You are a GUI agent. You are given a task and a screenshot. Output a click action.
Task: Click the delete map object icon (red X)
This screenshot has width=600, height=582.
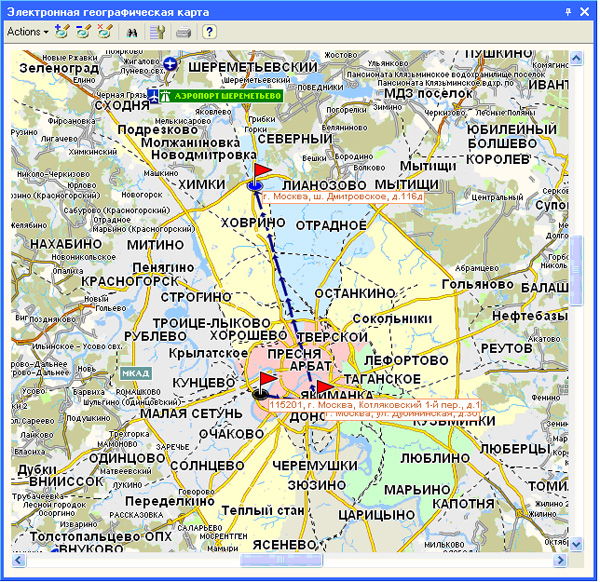click(103, 32)
